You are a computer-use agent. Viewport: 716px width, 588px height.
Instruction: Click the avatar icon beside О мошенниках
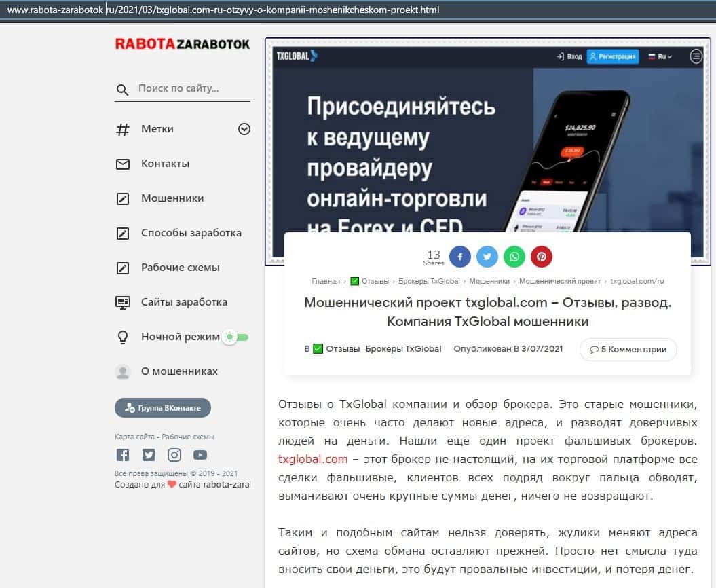point(122,372)
